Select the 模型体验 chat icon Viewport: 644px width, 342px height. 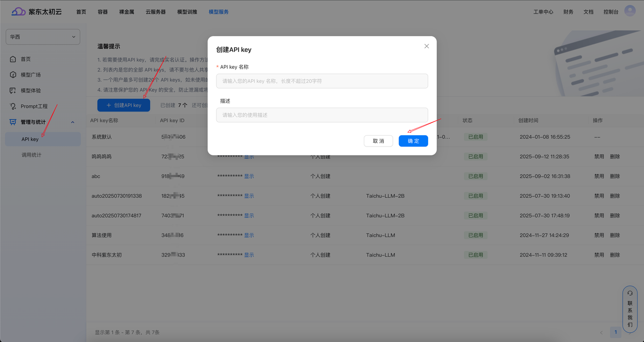13,91
